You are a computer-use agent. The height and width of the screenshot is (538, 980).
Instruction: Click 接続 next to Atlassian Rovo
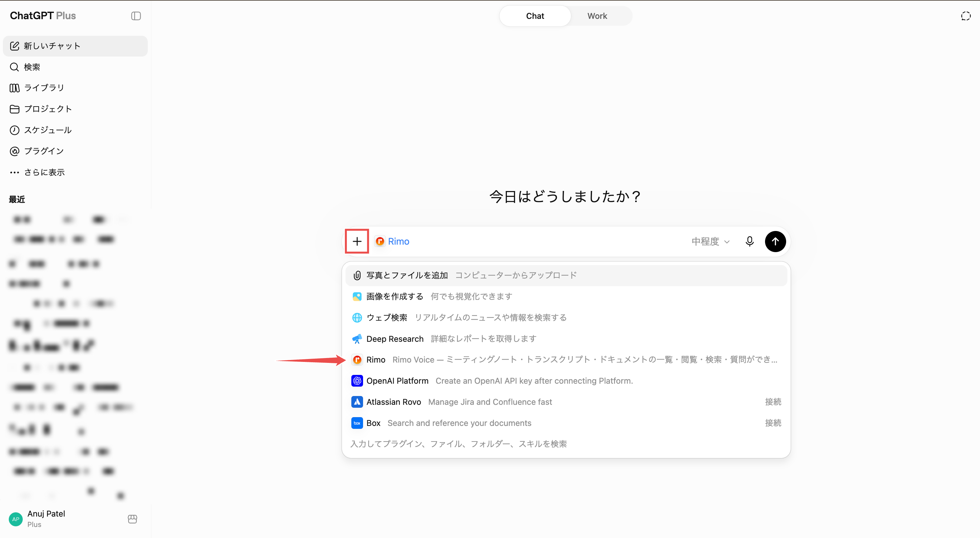pos(773,402)
